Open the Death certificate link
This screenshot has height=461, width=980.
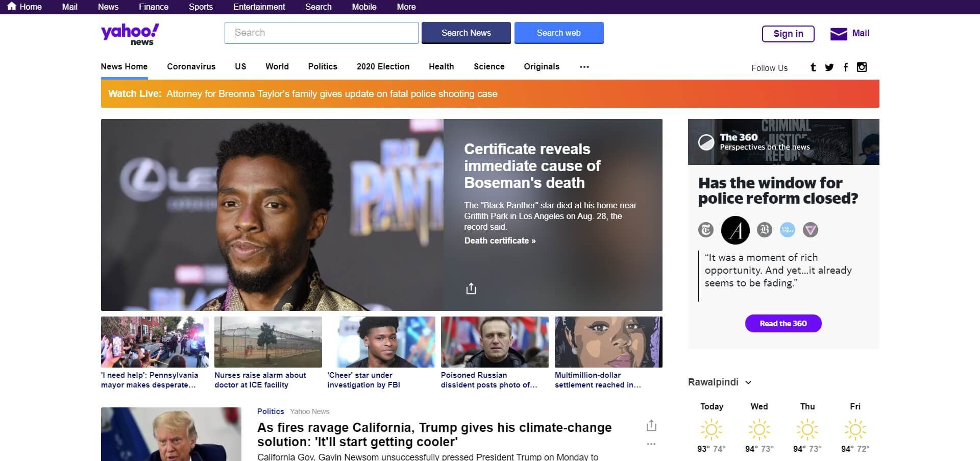[500, 240]
